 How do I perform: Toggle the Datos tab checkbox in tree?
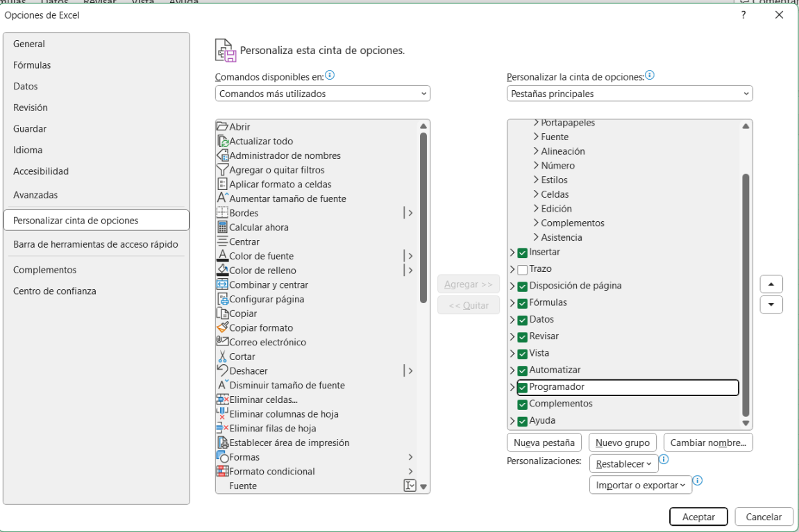pos(522,320)
